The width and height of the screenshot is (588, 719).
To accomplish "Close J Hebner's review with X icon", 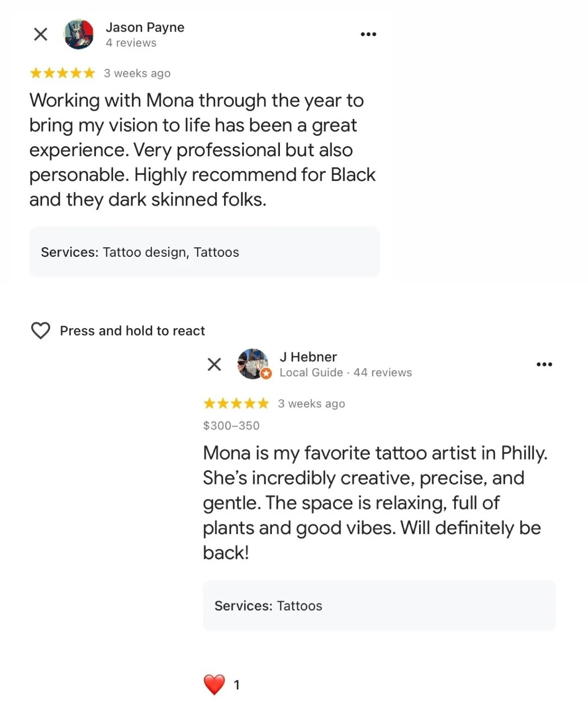I will coord(214,364).
